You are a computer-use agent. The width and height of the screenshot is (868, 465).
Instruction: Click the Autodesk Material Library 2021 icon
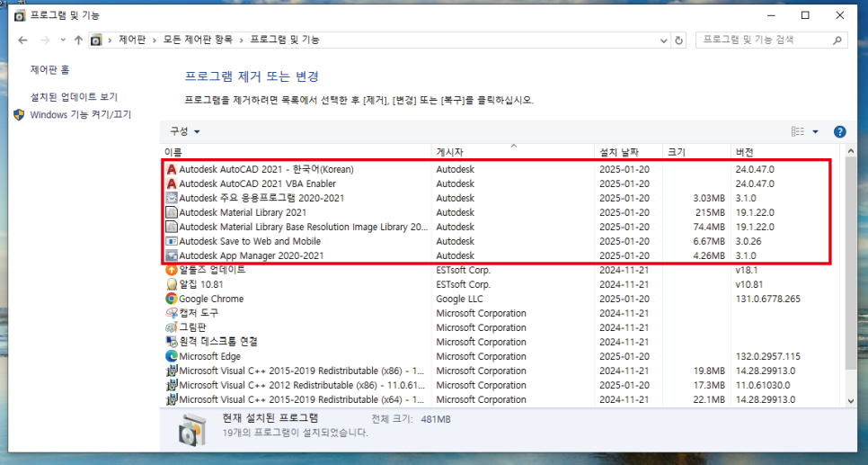coord(172,212)
